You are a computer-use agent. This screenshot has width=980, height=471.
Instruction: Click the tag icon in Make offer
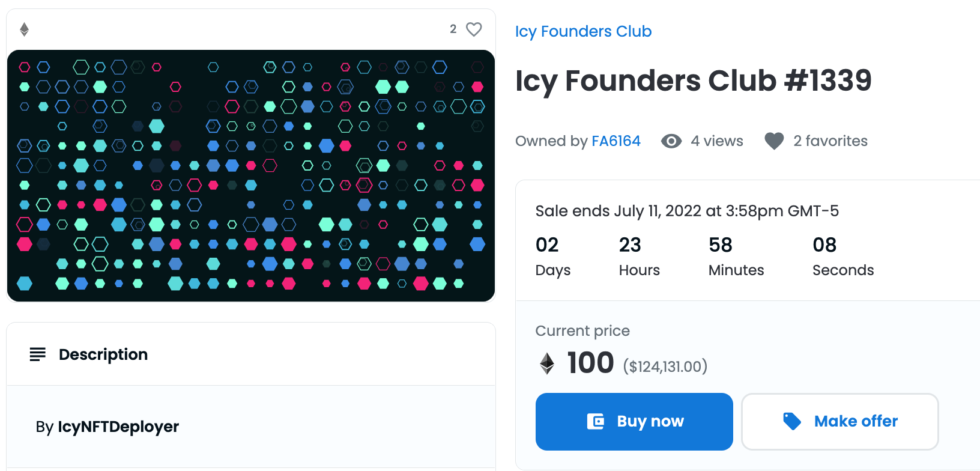792,421
